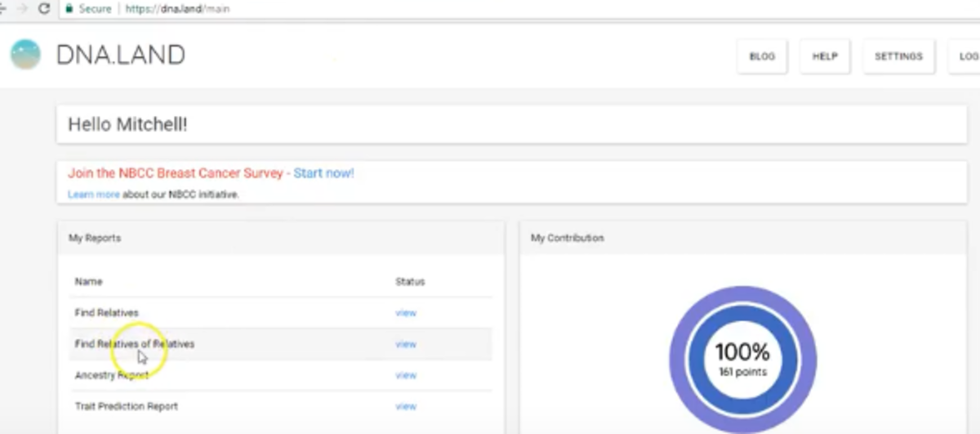Click the DNA.LAND site title text
Viewport: 980px width, 434px height.
121,55
